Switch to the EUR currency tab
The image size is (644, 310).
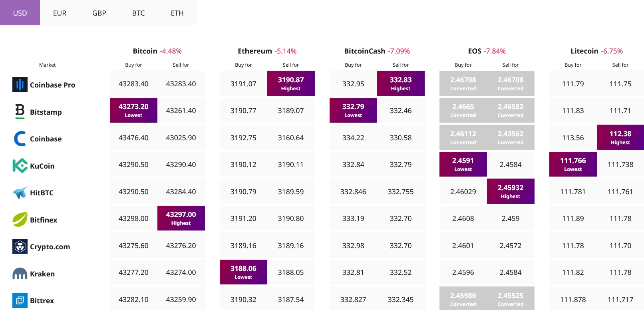60,13
